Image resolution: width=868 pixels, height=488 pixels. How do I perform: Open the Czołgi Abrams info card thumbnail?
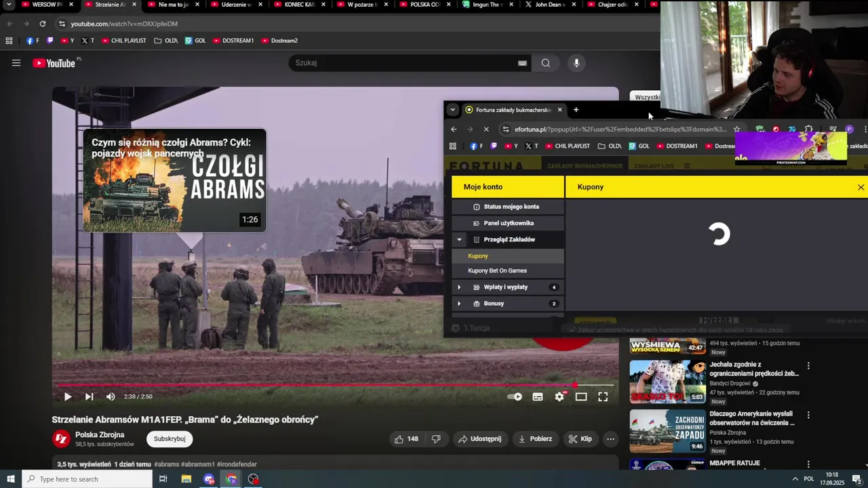coord(174,180)
